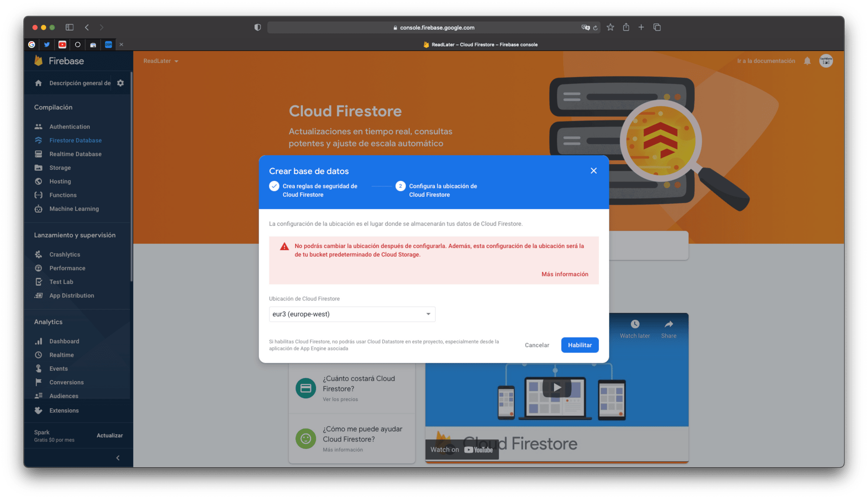Bookmark page with star icon

tap(611, 27)
